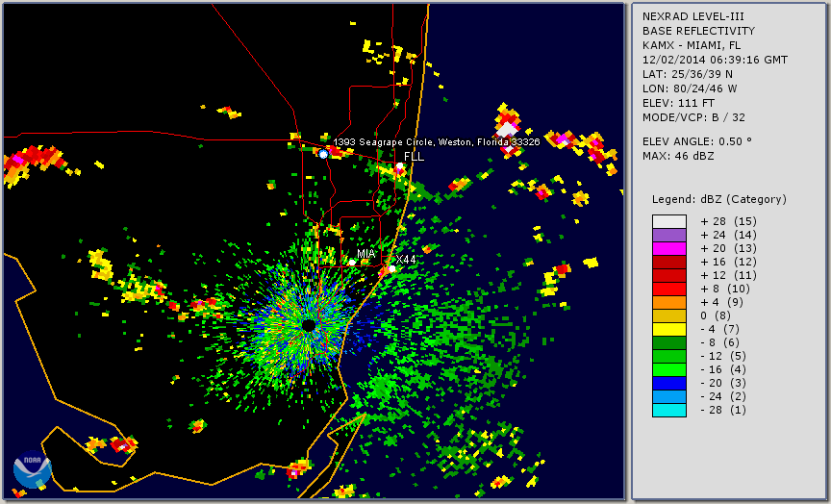Screen dimensions: 831x504
Task: Click the 'MODE/VCP: B / 32' text
Action: click(x=693, y=117)
